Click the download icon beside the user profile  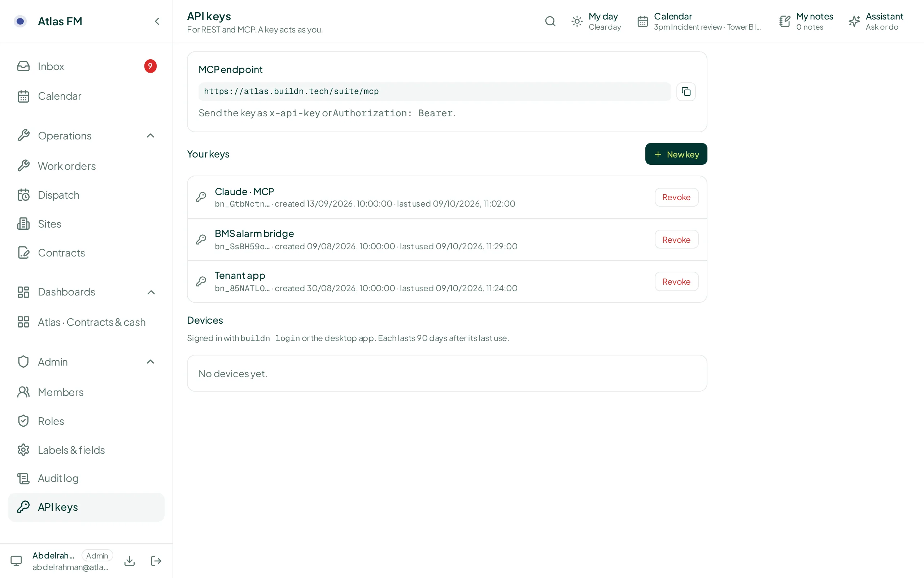[130, 561]
